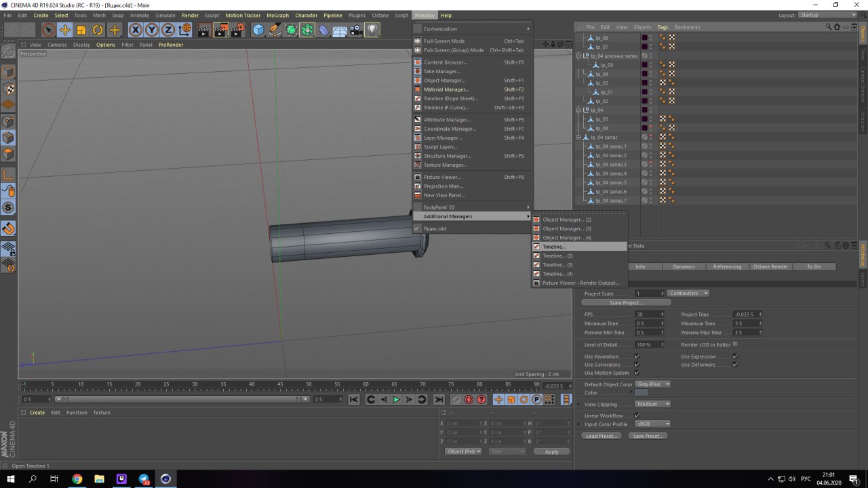The height and width of the screenshot is (488, 868).
Task: Click the Save Preset button
Action: click(x=648, y=436)
